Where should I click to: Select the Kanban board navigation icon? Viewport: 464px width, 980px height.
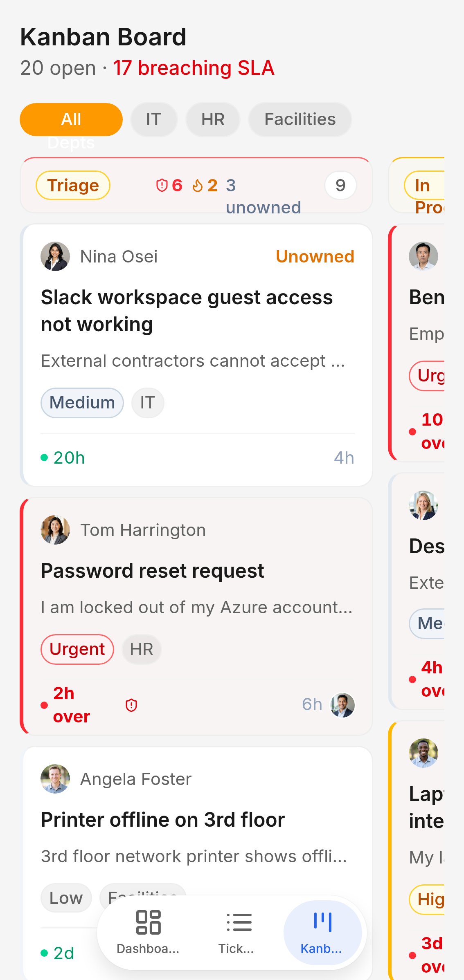322,922
